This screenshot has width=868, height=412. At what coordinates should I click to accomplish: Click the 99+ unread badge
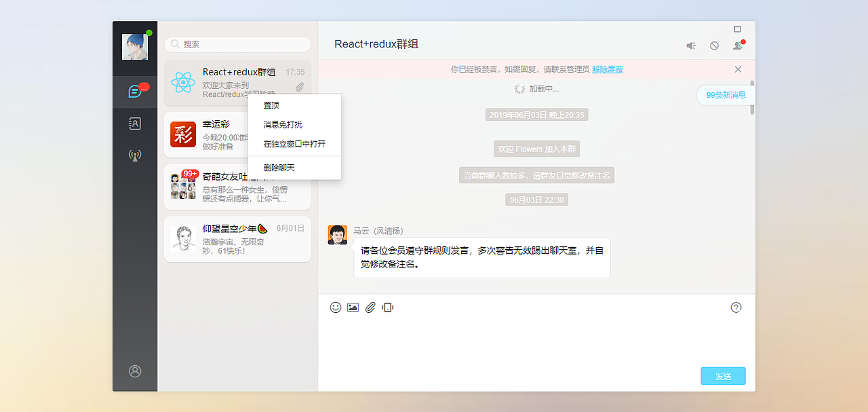click(191, 174)
